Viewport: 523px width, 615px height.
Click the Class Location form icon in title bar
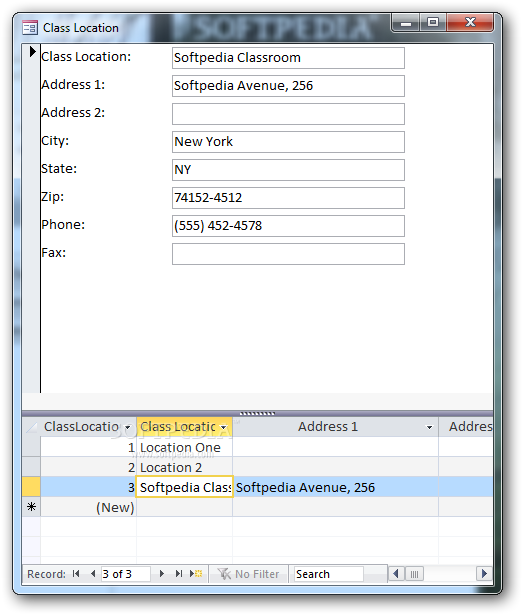[30, 28]
